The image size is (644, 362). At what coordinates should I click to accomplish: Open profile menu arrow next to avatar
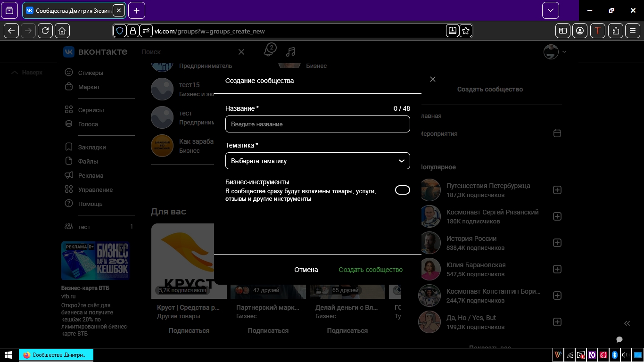564,52
